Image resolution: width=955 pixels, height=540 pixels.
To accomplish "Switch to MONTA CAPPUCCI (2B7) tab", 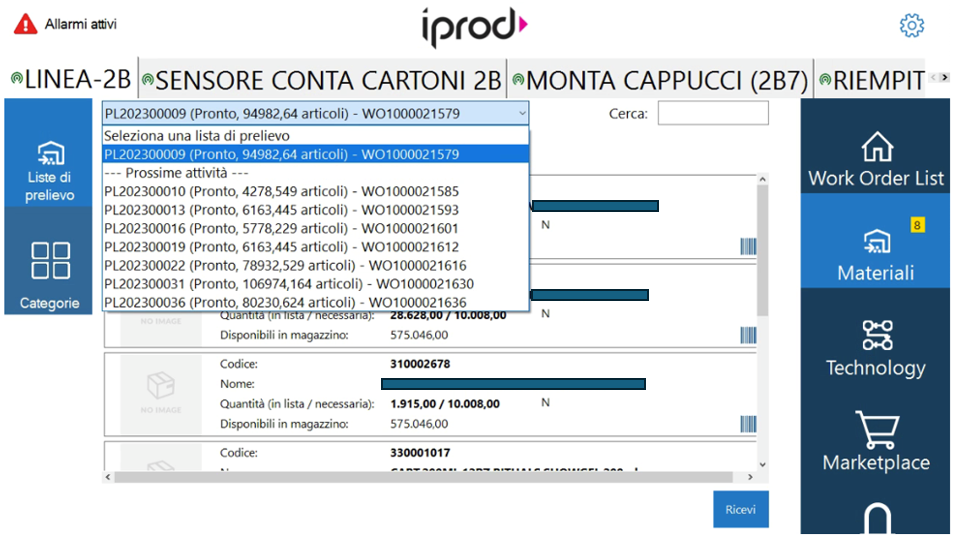I will coord(660,80).
